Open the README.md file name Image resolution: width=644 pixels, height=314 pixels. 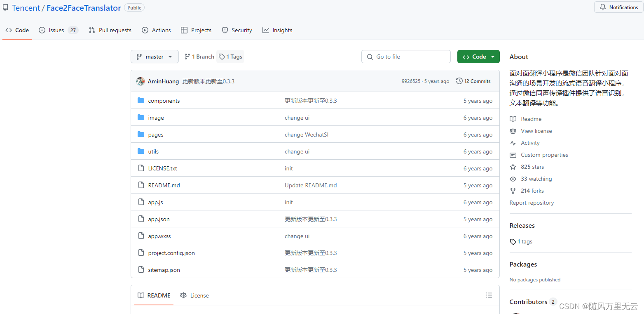[x=164, y=185]
